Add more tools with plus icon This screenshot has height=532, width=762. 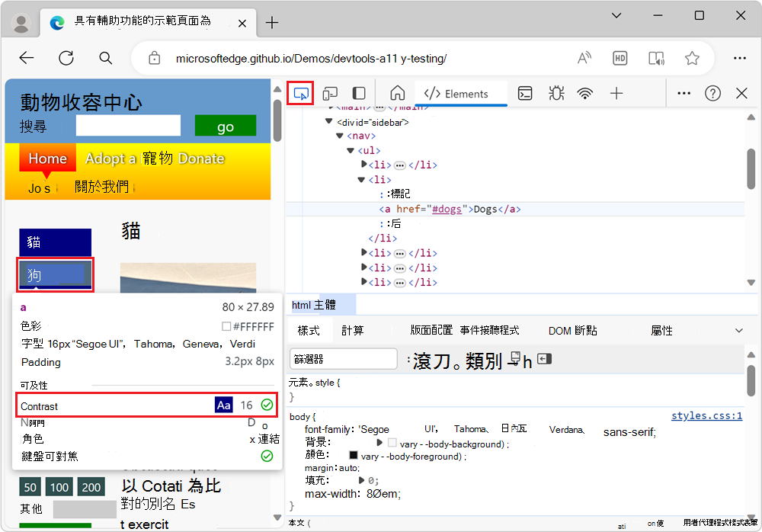click(616, 93)
